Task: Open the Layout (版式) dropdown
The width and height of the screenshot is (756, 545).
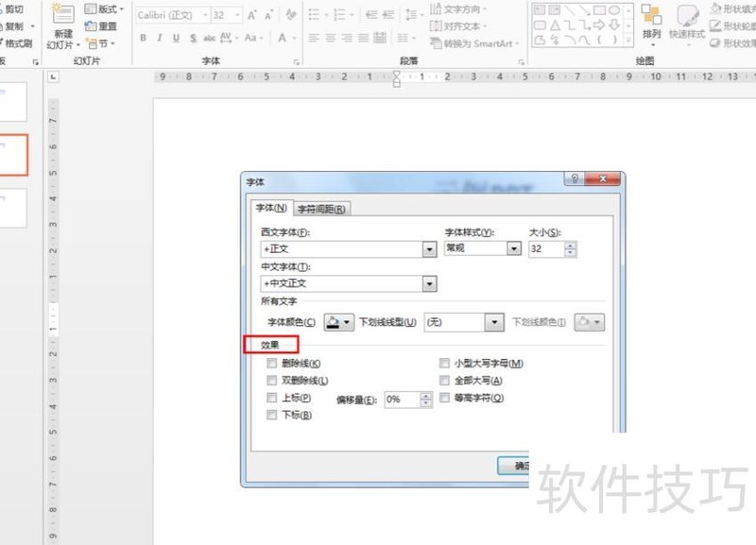Action: coord(105,9)
